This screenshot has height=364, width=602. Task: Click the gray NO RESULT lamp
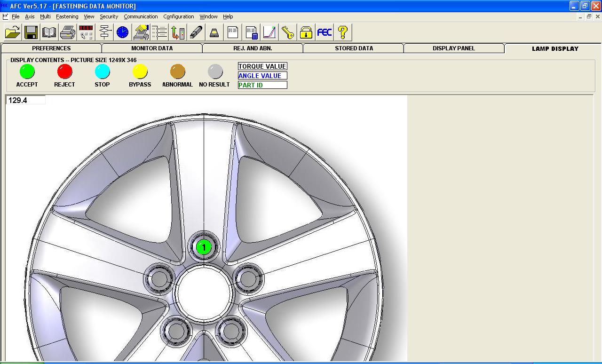click(215, 71)
